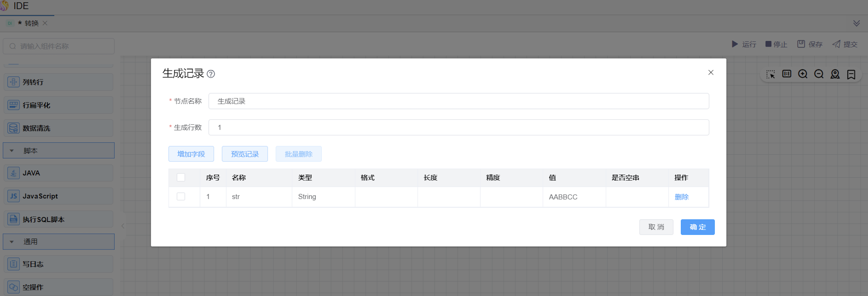Delete the str field via 删除 link
868x296 pixels.
click(681, 197)
